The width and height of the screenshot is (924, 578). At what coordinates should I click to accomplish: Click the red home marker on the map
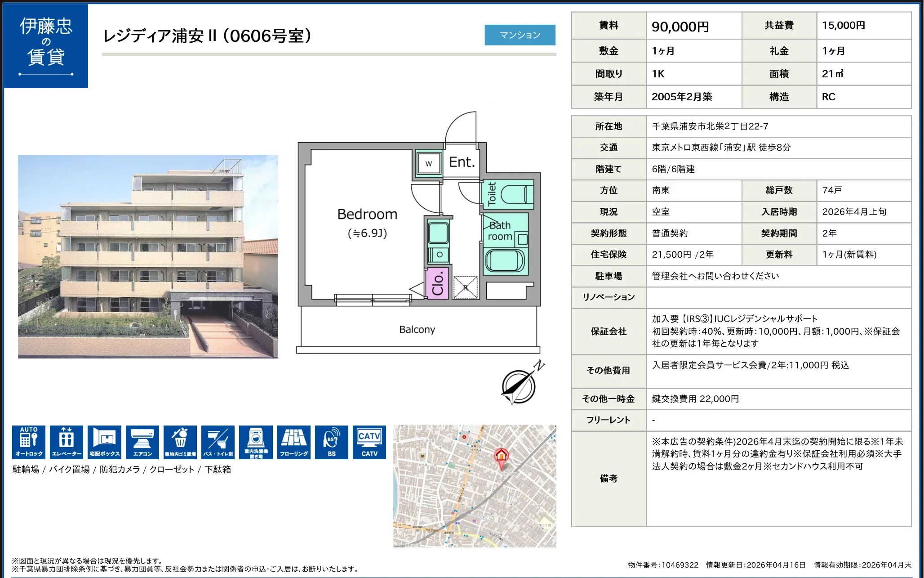(501, 456)
